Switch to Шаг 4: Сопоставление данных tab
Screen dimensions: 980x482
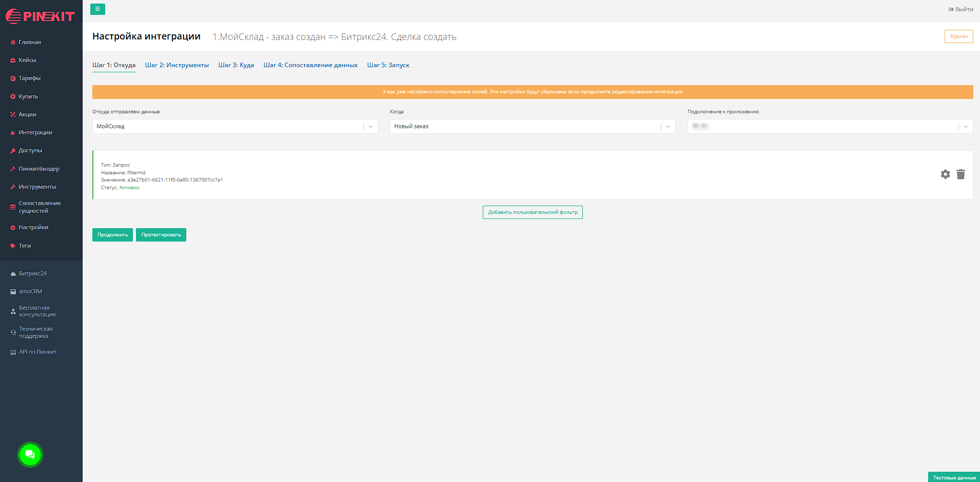click(310, 65)
